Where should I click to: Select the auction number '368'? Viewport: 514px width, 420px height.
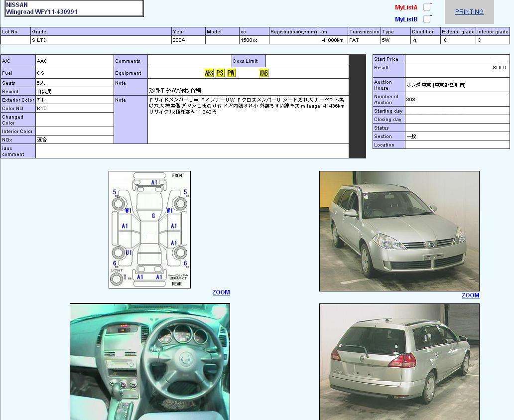[x=410, y=99]
